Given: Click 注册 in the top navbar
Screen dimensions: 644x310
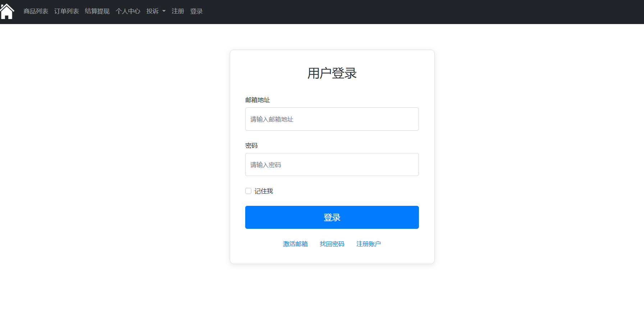Looking at the screenshot, I should (x=178, y=11).
